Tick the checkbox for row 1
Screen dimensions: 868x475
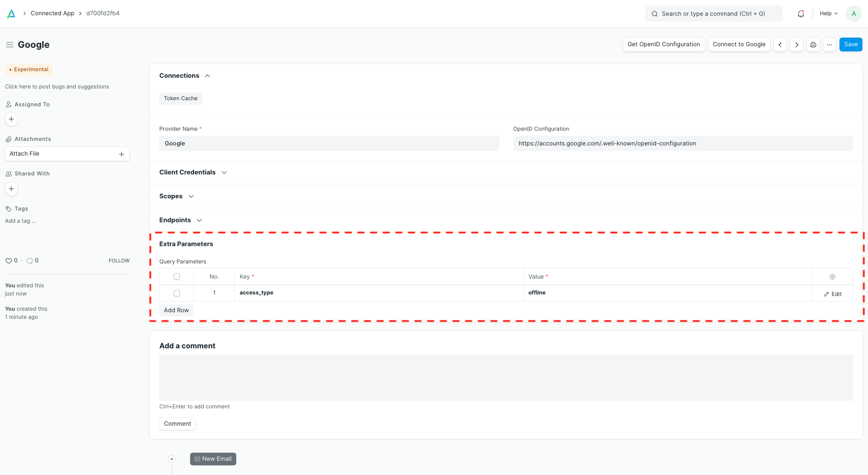177,293
